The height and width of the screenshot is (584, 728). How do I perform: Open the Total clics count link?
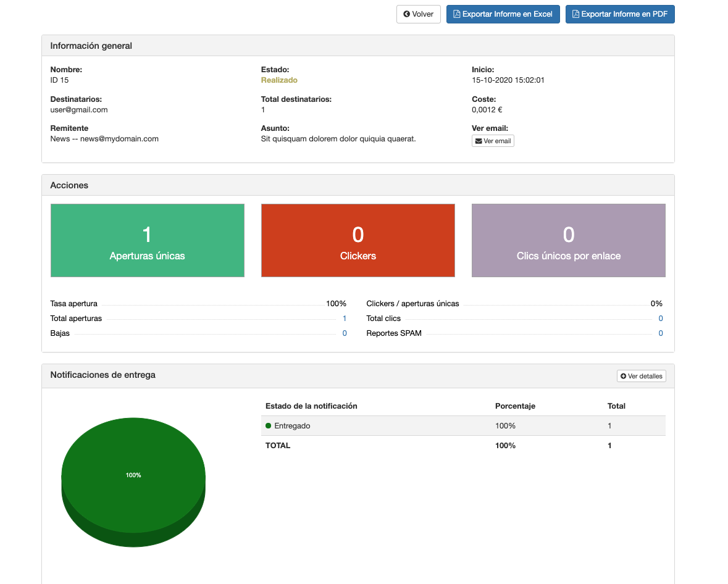point(660,319)
